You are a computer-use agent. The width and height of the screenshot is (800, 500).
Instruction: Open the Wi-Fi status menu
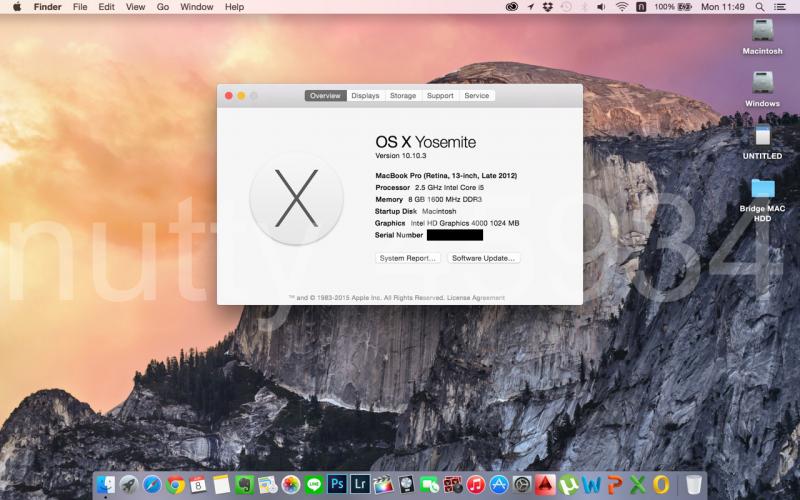pyautogui.click(x=621, y=7)
